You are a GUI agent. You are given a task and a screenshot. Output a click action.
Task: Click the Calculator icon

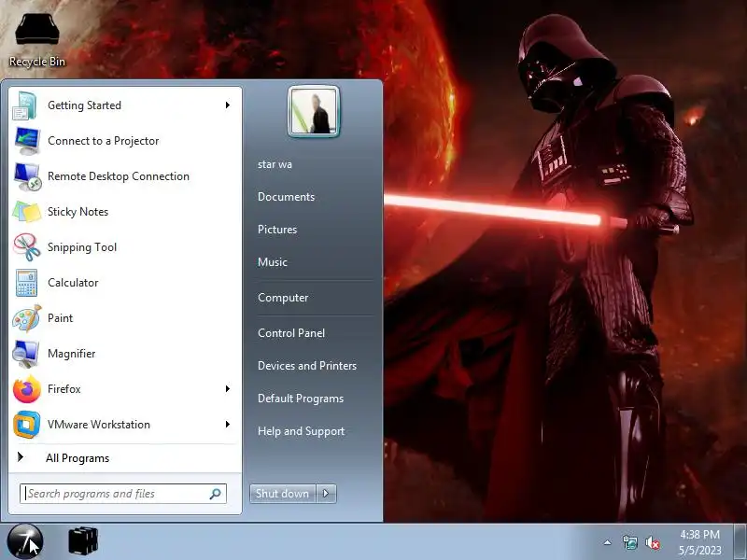pos(27,283)
